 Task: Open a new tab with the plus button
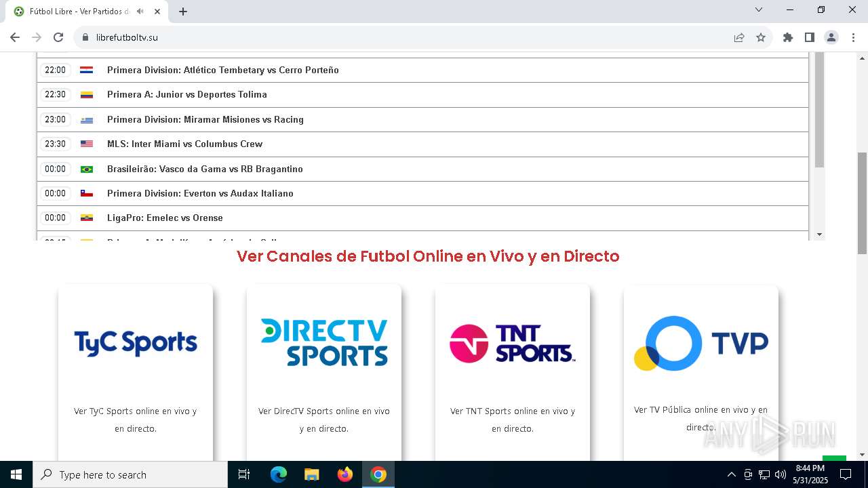[x=183, y=12]
